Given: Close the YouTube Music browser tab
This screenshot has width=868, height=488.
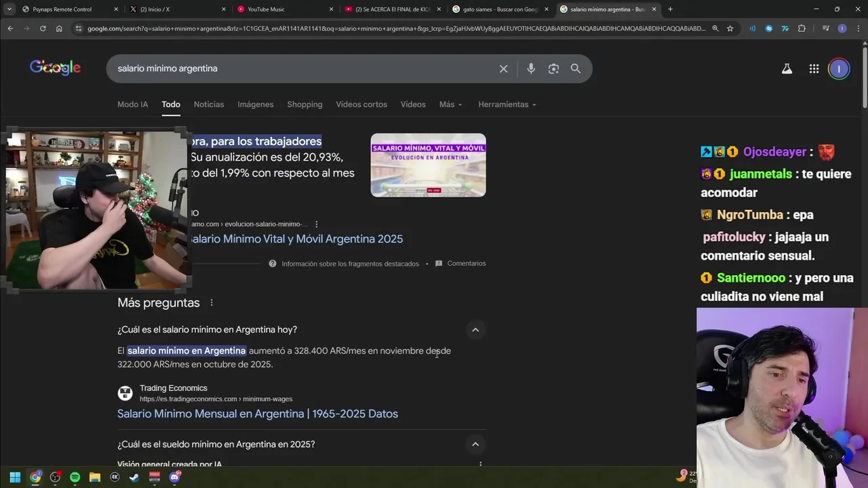Looking at the screenshot, I should coord(332,9).
